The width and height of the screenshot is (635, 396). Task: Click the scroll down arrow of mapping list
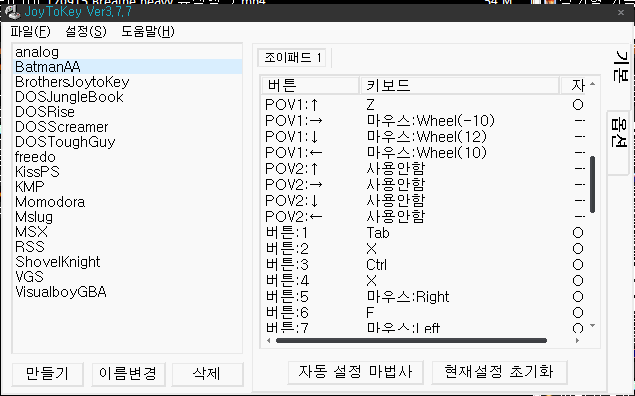[x=592, y=326]
